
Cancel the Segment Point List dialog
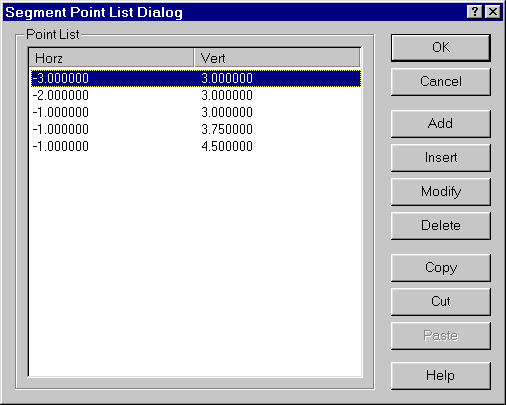[x=441, y=82]
